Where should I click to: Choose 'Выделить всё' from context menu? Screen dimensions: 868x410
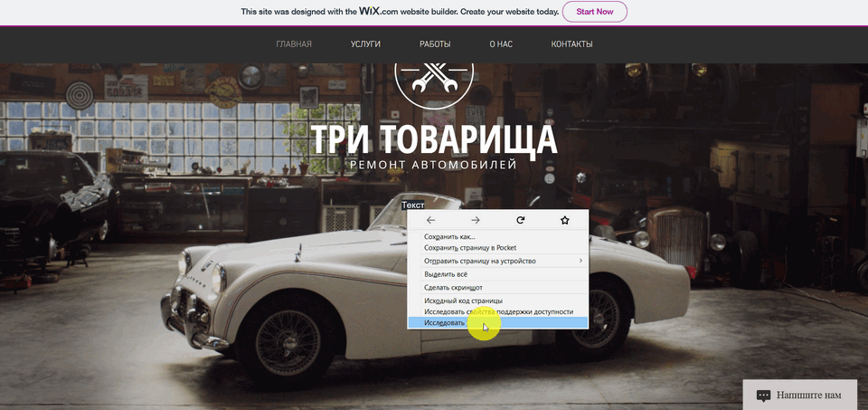pos(497,274)
